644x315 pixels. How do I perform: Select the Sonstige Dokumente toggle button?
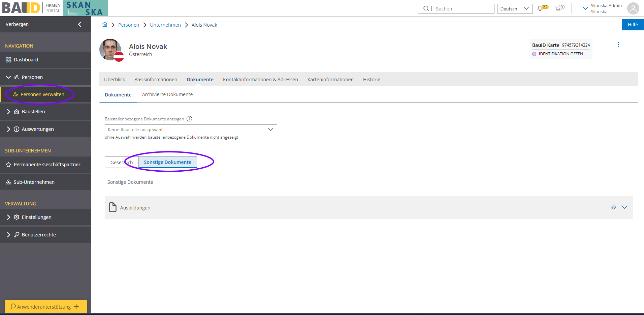click(167, 162)
